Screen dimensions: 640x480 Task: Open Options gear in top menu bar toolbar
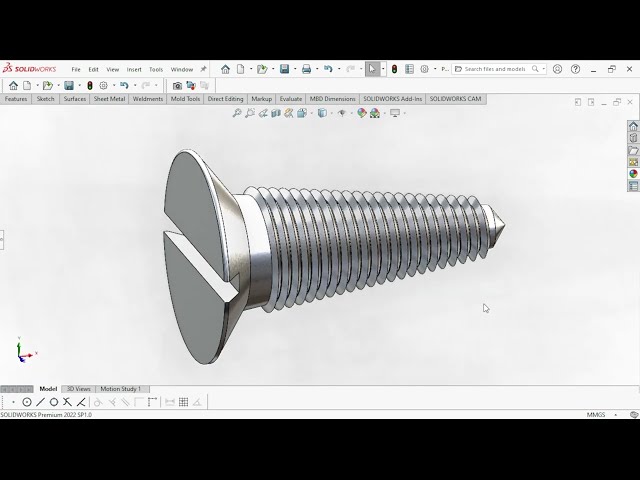[x=424, y=69]
